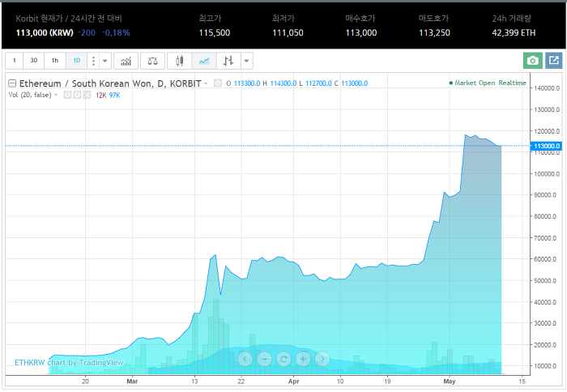Select the 30 minute interval button

(x=34, y=61)
